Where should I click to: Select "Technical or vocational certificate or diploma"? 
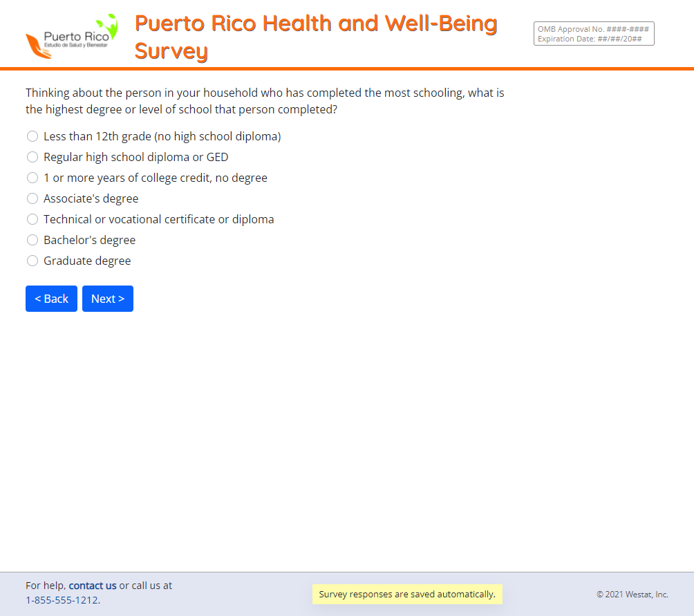pyautogui.click(x=32, y=219)
